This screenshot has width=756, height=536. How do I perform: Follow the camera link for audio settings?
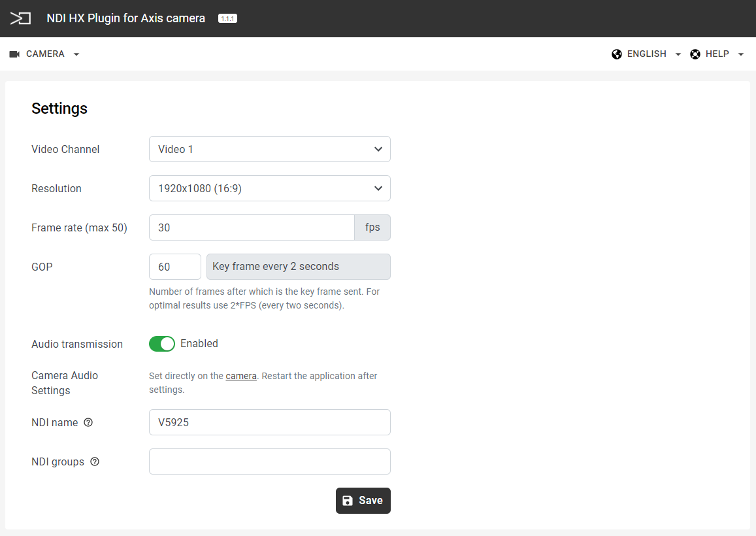(241, 376)
